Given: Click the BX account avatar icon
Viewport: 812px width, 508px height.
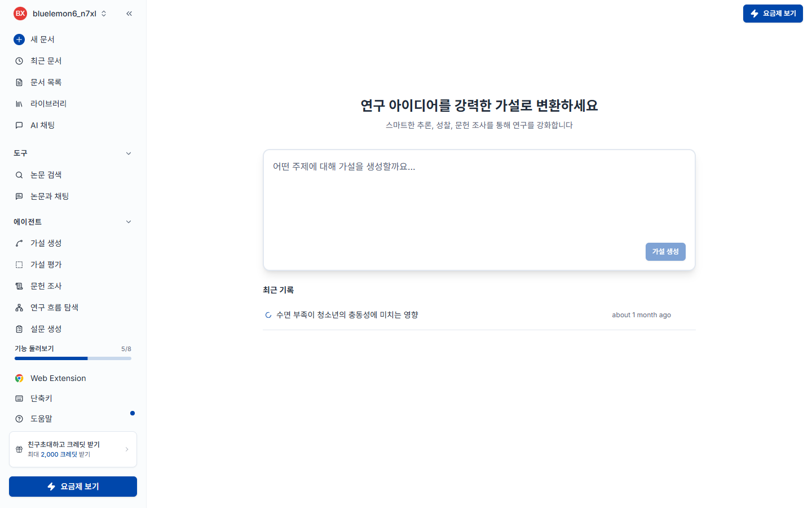Looking at the screenshot, I should pos(20,14).
